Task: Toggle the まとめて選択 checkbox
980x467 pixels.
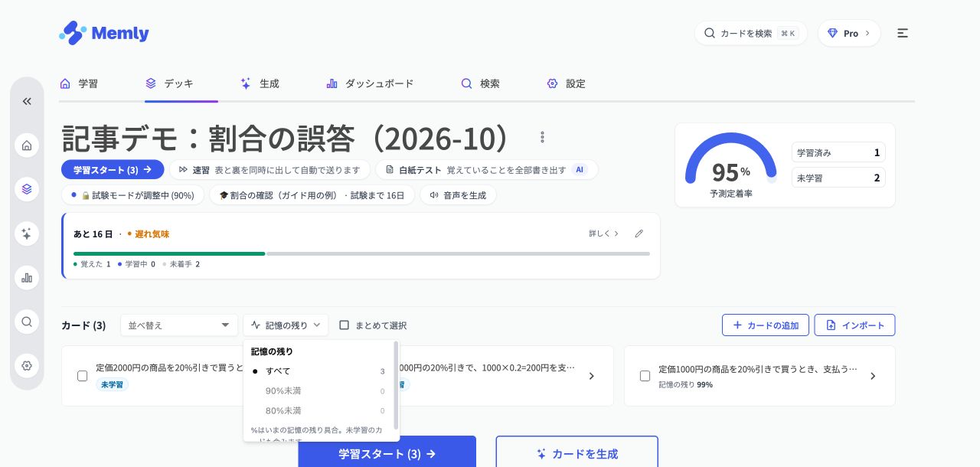Action: point(345,325)
